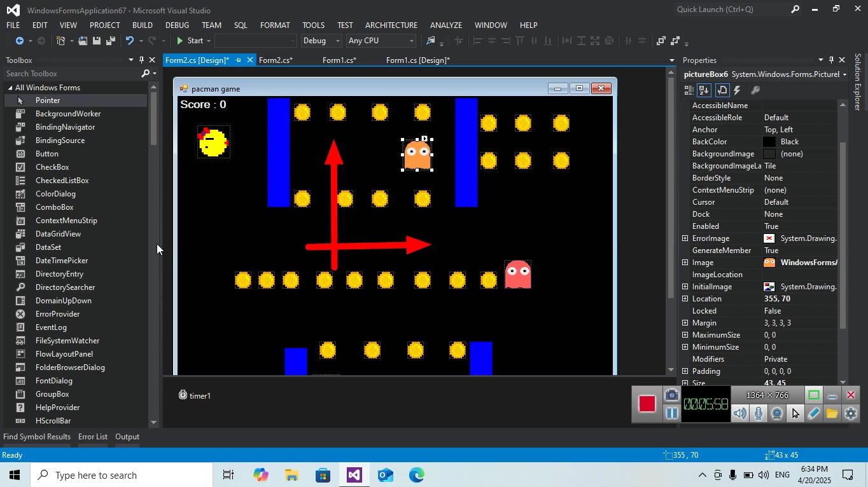This screenshot has height=487, width=868.
Task: Expand the Location property
Action: point(685,299)
